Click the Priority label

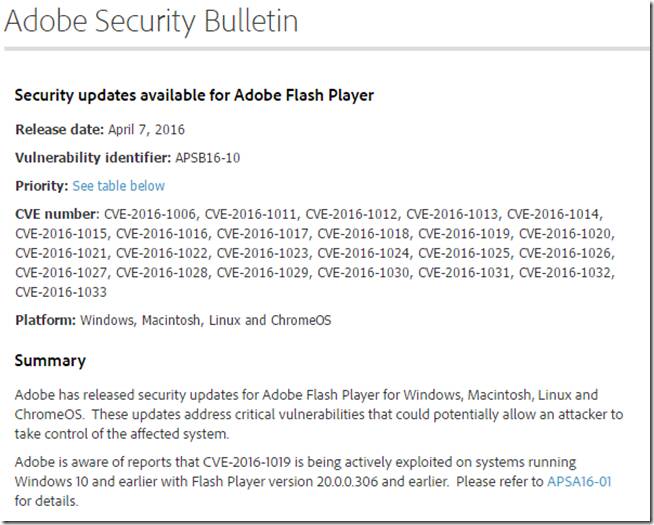click(x=41, y=186)
